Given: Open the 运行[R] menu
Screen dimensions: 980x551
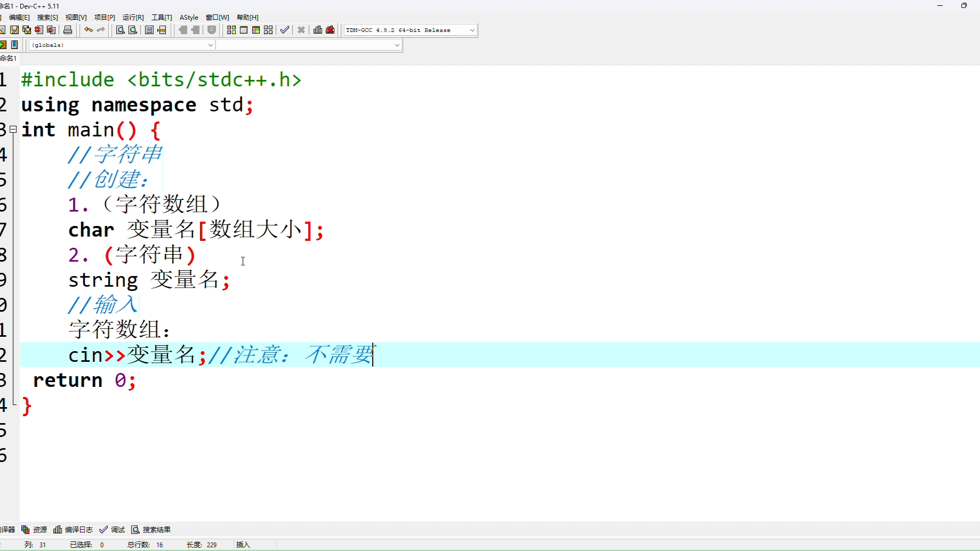Looking at the screenshot, I should point(133,18).
